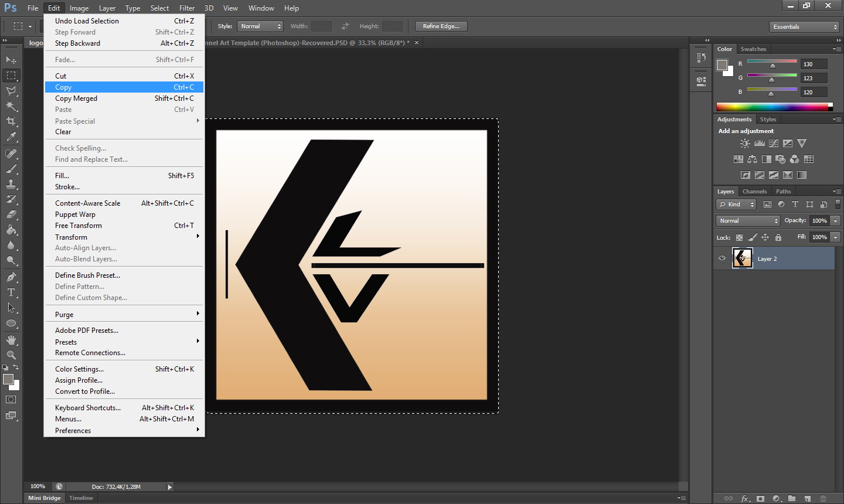Select the Crop tool
This screenshot has height=504, width=844.
11,121
